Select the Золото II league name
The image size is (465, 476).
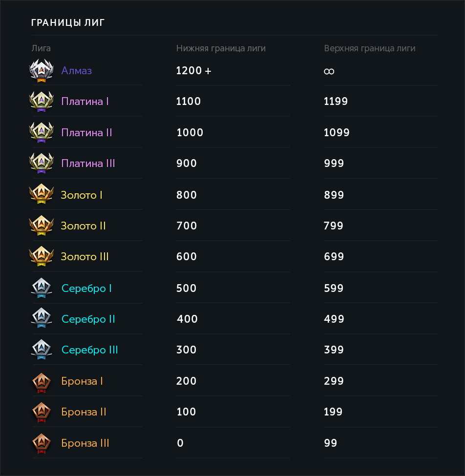(x=84, y=226)
